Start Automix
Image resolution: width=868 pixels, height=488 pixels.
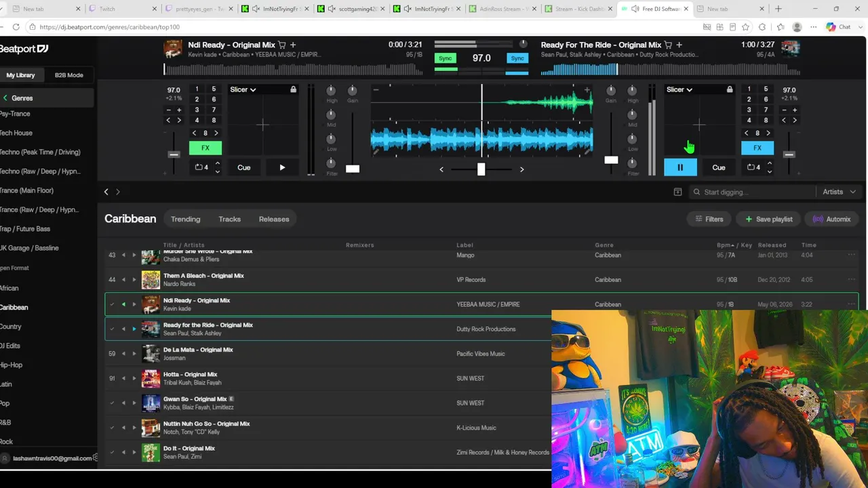pos(831,219)
